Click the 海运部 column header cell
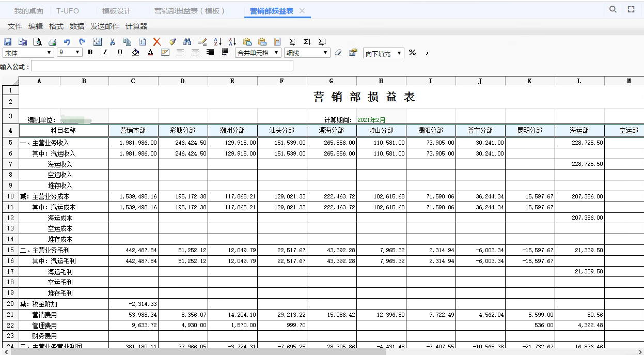 579,130
